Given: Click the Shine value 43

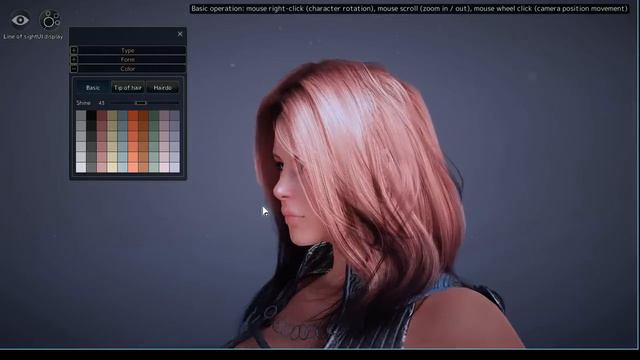Looking at the screenshot, I should pyautogui.click(x=101, y=103).
